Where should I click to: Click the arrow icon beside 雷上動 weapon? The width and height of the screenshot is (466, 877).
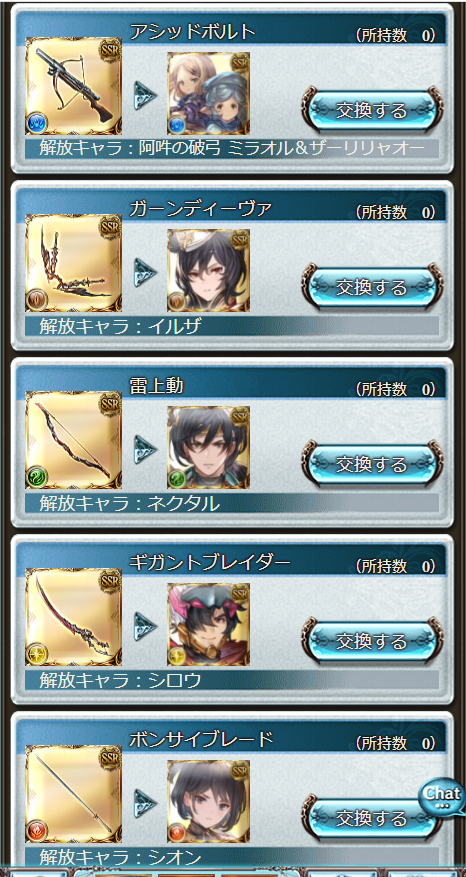click(145, 450)
